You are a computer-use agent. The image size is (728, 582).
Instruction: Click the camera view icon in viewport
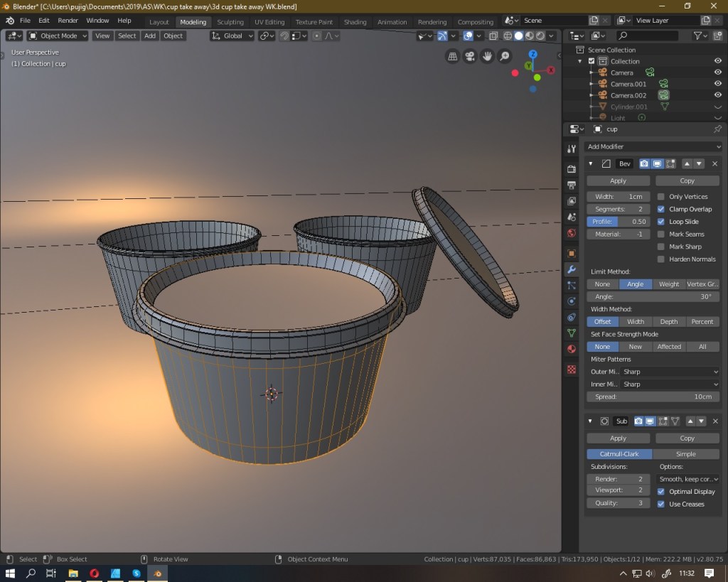469,57
